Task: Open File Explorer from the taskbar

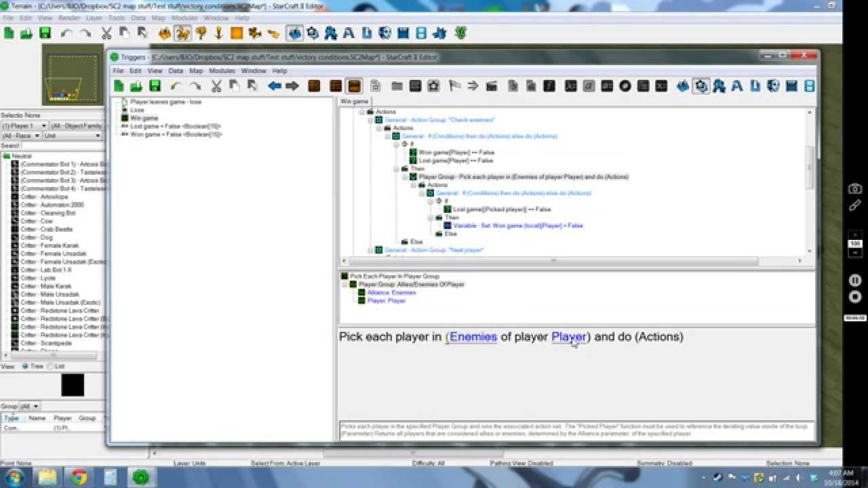Action: [47, 477]
